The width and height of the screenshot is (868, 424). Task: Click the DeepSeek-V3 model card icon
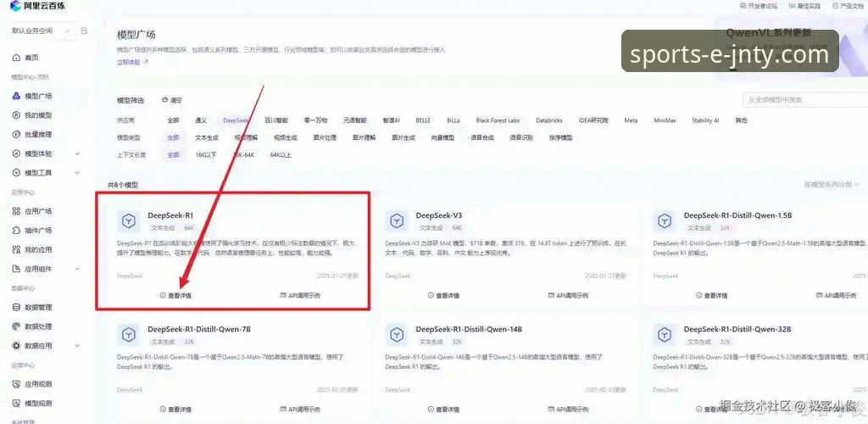point(397,221)
